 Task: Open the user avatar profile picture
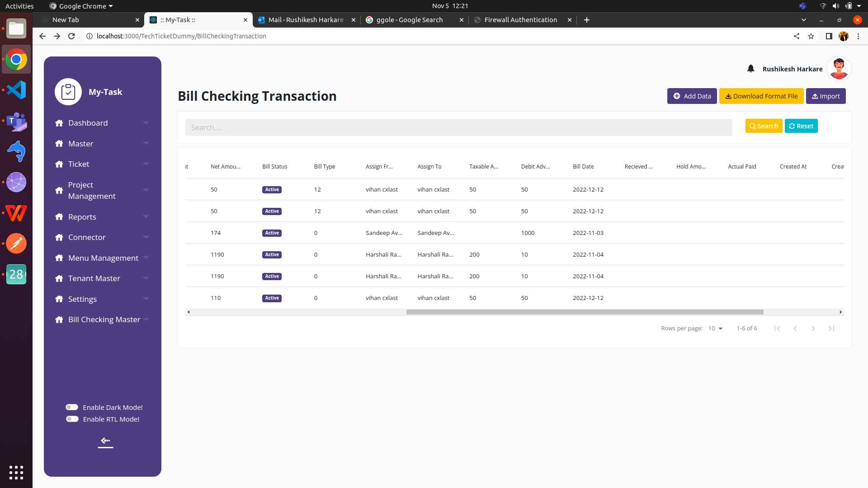tap(839, 69)
